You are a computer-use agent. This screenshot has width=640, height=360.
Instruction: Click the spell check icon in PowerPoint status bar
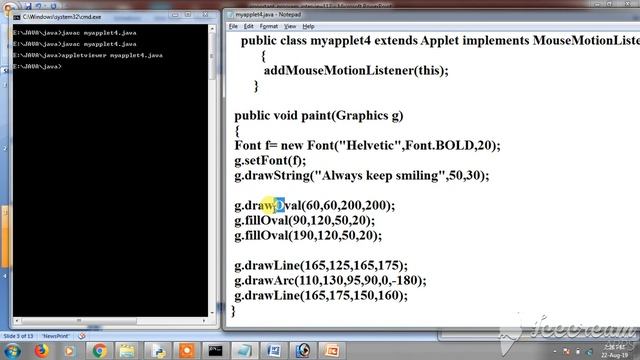pos(82,336)
